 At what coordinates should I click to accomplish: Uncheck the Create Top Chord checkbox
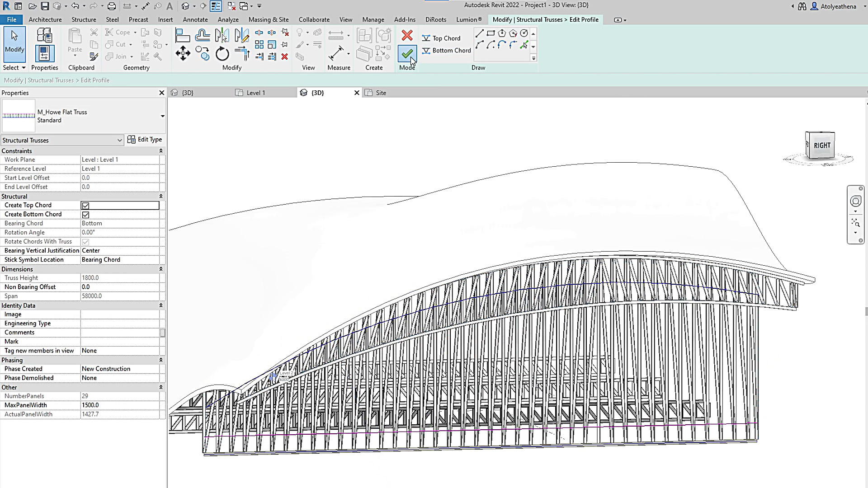point(85,206)
